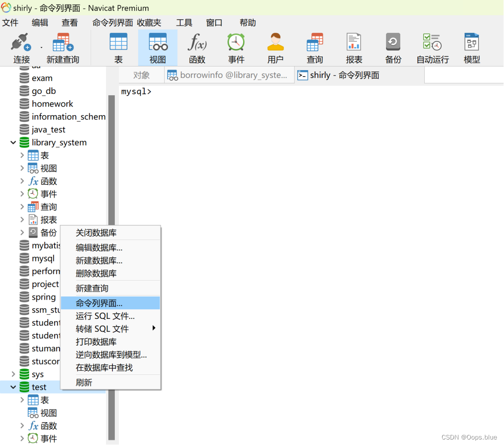The image size is (504, 445).
Task: Expand 视图 node under library_system
Action: pyautogui.click(x=22, y=168)
